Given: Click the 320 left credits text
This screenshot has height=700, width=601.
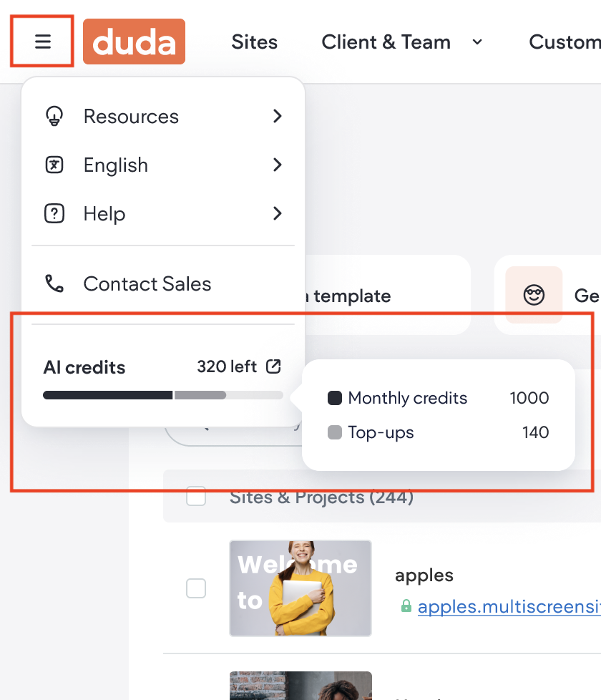Looking at the screenshot, I should [x=227, y=366].
